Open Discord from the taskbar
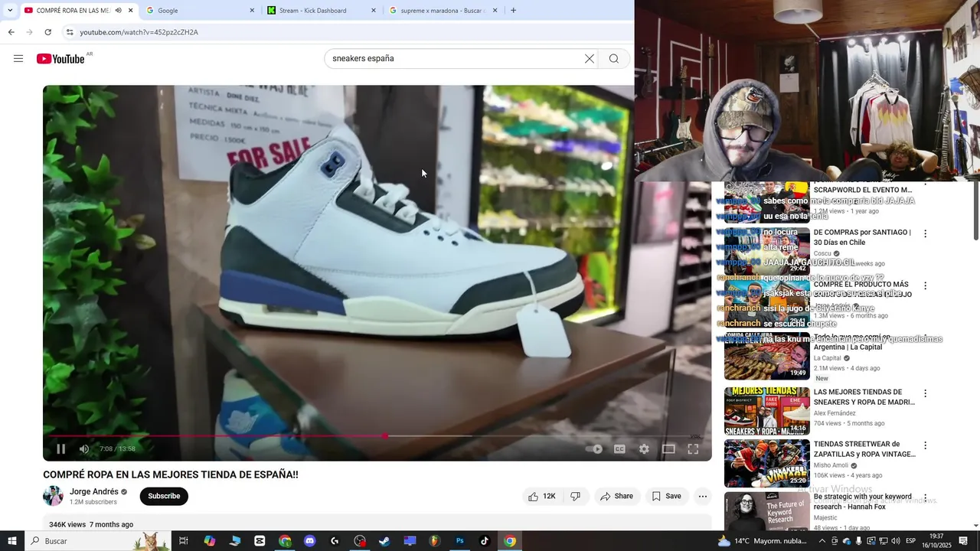Viewport: 980px width, 551px height. tap(310, 541)
